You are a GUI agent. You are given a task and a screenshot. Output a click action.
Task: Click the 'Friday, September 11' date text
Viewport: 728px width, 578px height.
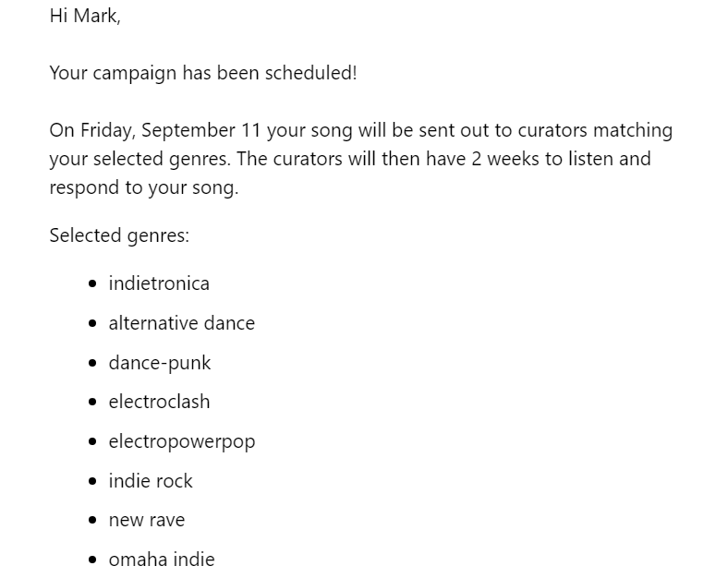tap(170, 131)
